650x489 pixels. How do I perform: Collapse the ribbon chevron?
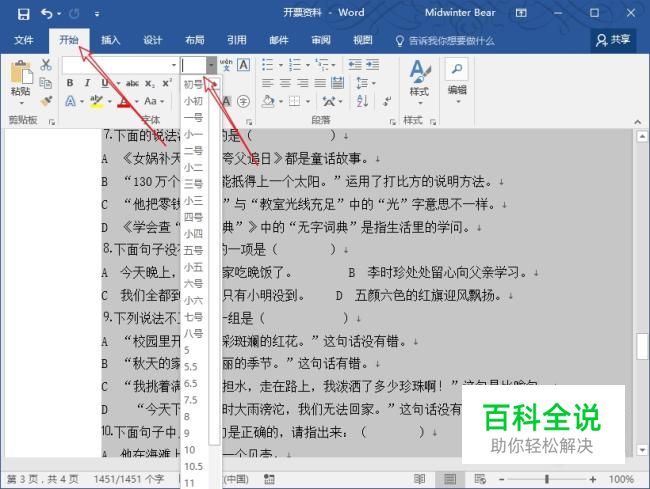(x=637, y=121)
